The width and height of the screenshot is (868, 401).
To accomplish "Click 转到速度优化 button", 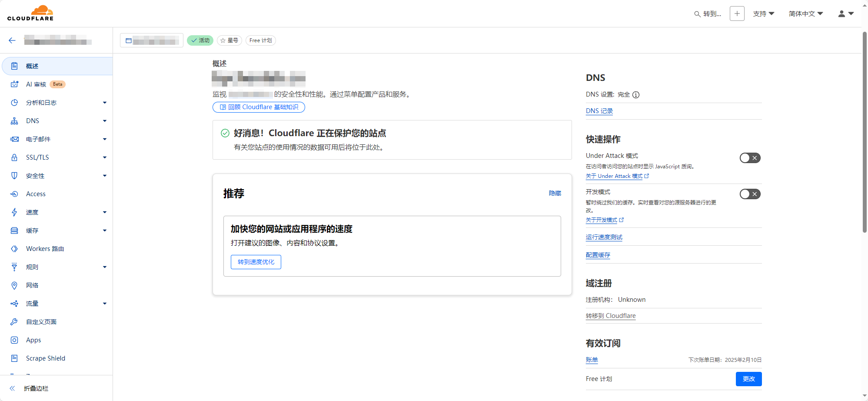I will pos(256,262).
